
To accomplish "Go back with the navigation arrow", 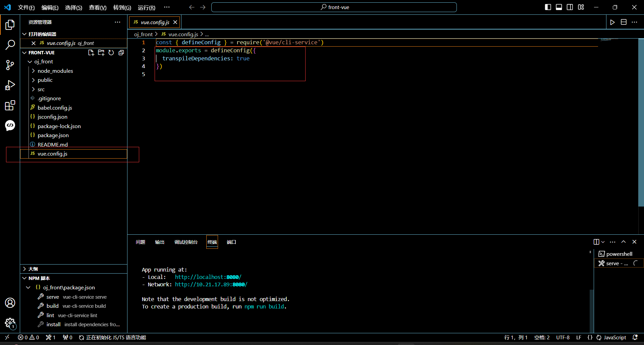I will (x=192, y=7).
